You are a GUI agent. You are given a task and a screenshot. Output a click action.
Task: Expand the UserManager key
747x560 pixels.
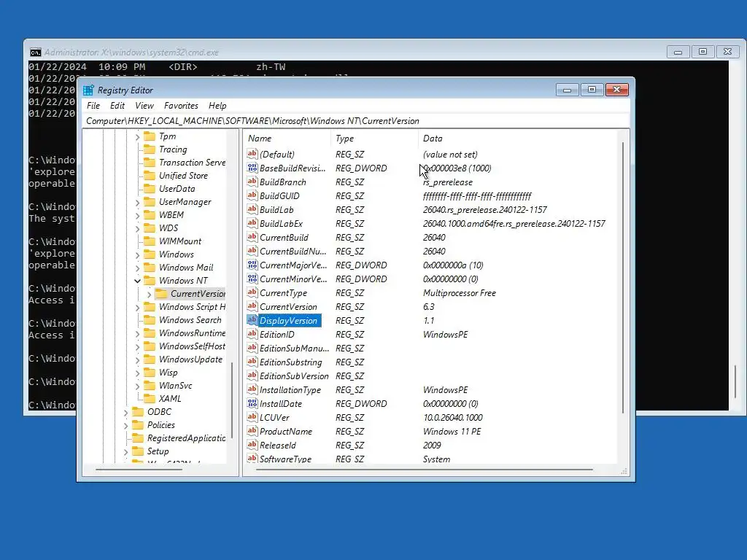click(137, 203)
